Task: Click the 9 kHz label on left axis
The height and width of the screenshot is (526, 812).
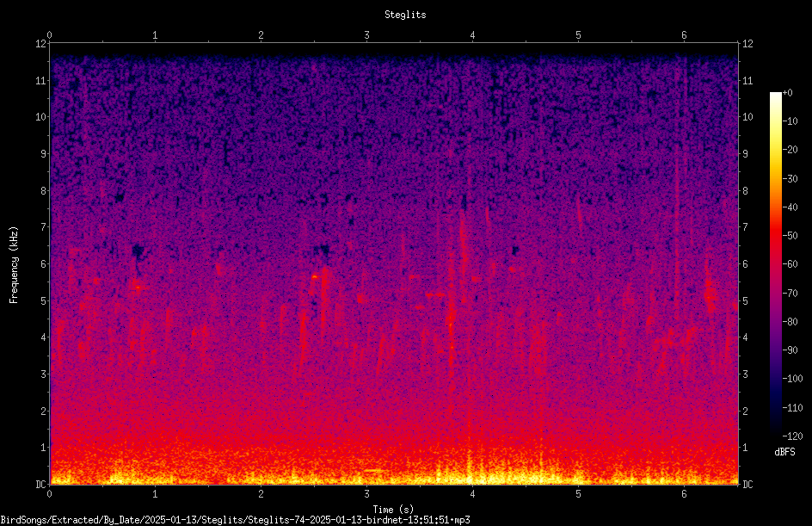Action: pos(44,154)
